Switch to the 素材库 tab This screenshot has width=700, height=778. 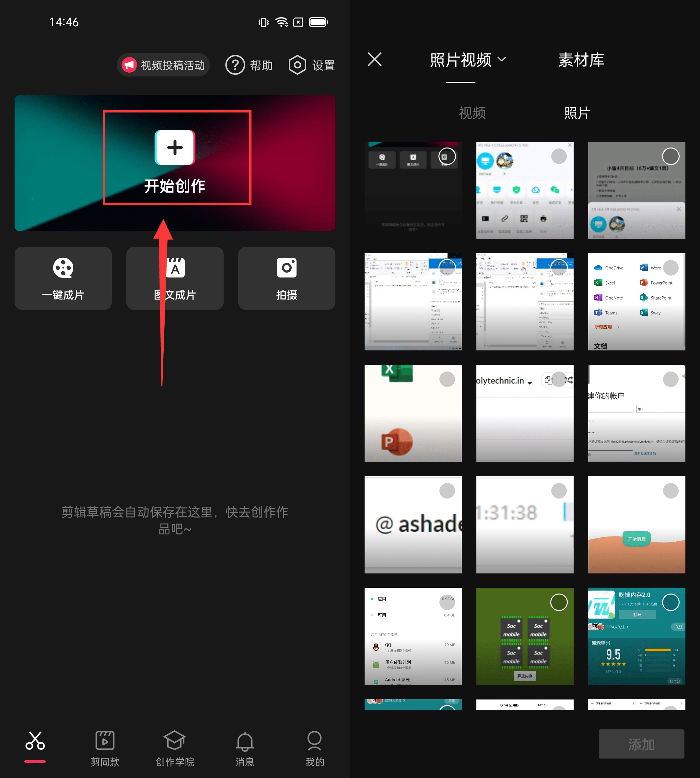(x=581, y=60)
